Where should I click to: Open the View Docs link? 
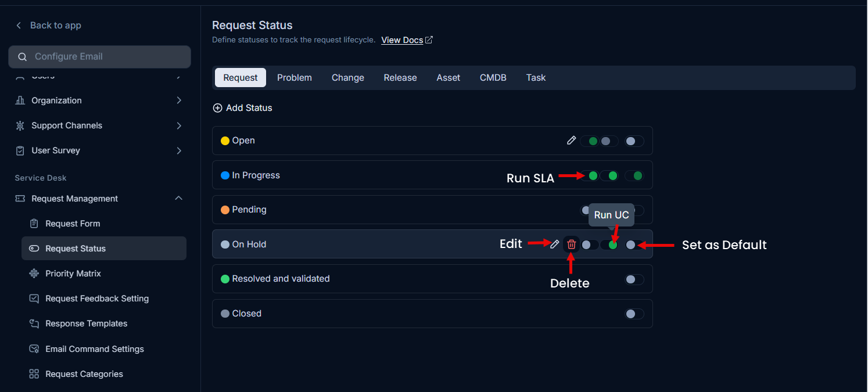[407, 40]
